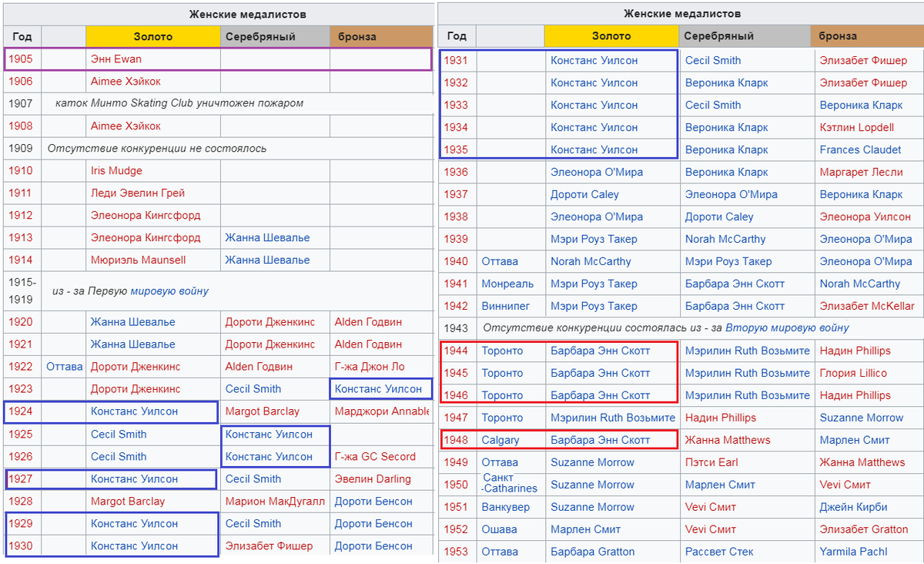Screen dimensions: 924x564
Task: Click Aimee Хэйкок in the 1906 row
Action: pos(126,81)
